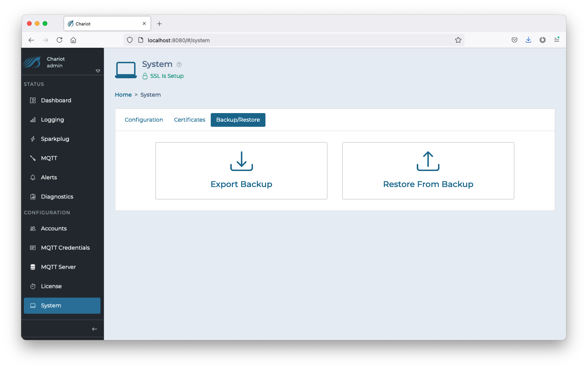Click the SSL Is Setup status
588x369 pixels.
[x=163, y=76]
